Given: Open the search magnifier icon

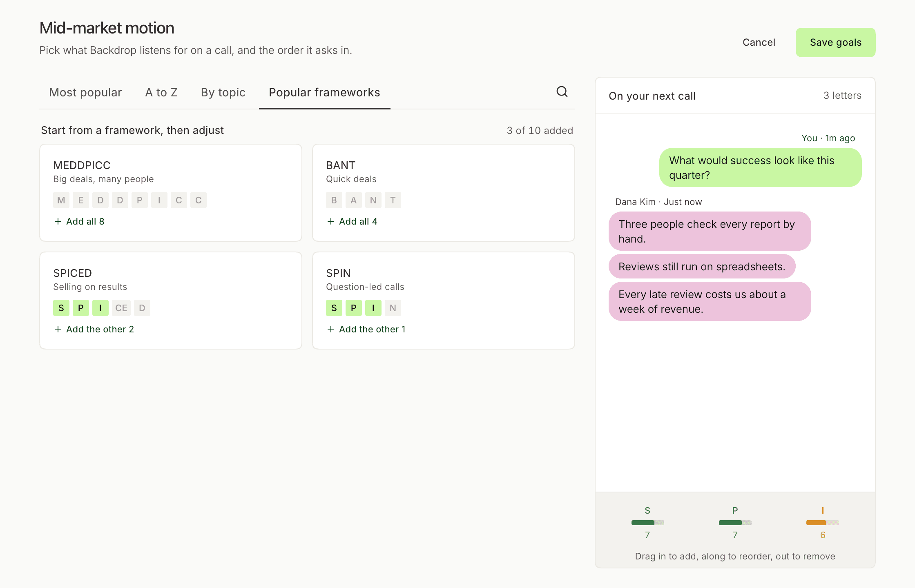Looking at the screenshot, I should (x=562, y=91).
